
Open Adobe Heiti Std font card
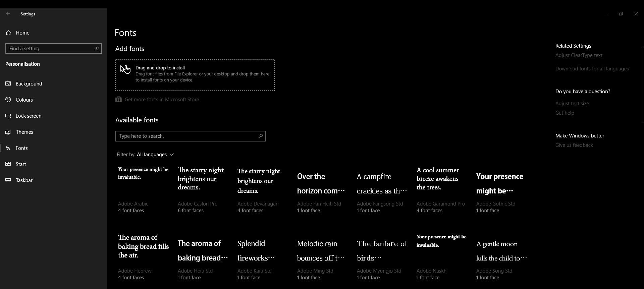pyautogui.click(x=204, y=257)
